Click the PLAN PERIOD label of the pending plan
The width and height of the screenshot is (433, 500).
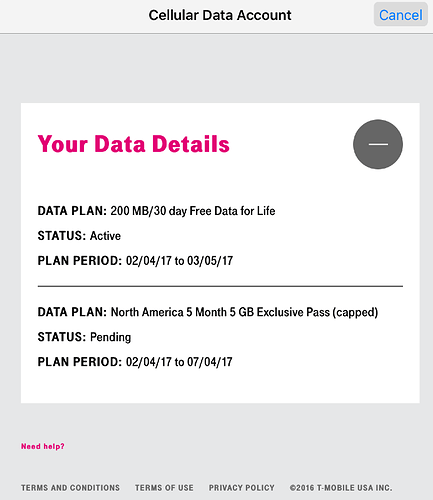point(80,362)
